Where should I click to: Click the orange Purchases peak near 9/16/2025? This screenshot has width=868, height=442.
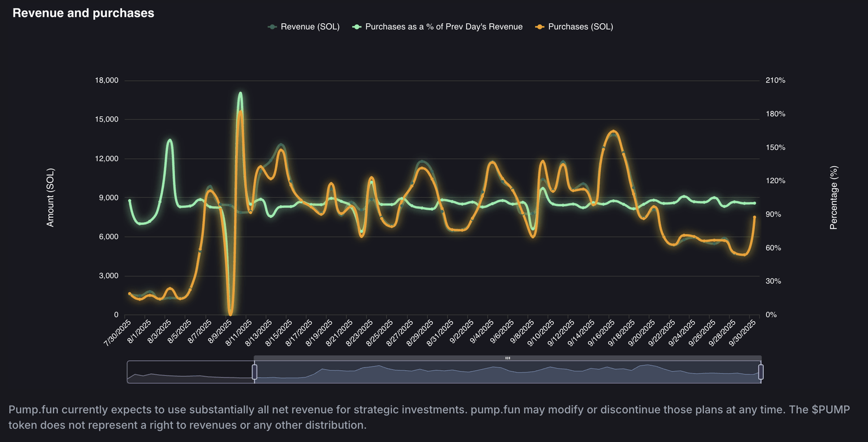pos(614,132)
